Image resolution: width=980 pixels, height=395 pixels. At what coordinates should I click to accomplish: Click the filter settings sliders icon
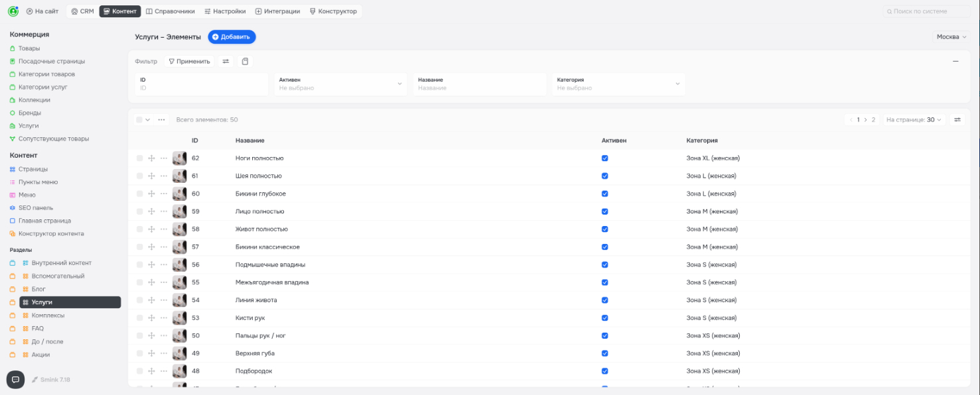(226, 62)
